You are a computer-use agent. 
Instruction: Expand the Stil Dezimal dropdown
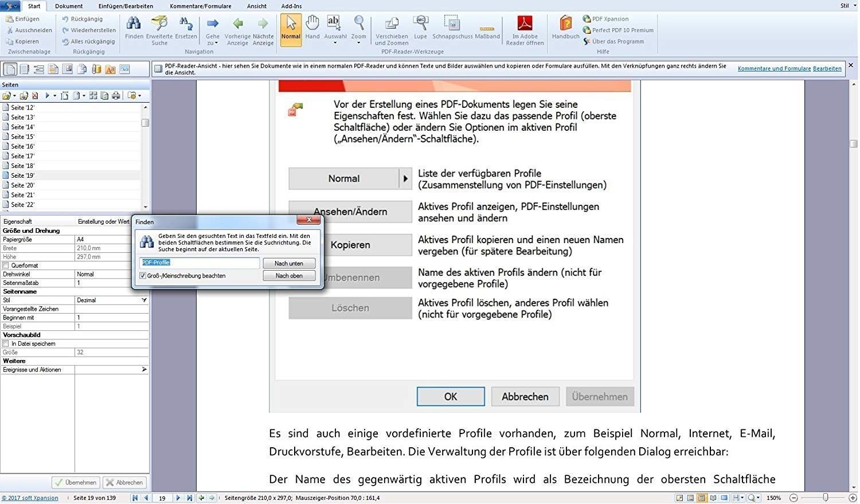(144, 300)
